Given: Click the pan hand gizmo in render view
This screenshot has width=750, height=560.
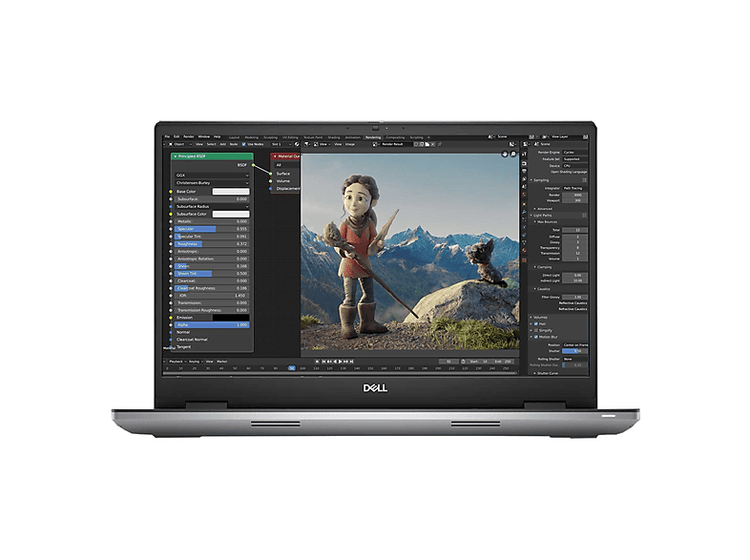Looking at the screenshot, I should pyautogui.click(x=505, y=154).
